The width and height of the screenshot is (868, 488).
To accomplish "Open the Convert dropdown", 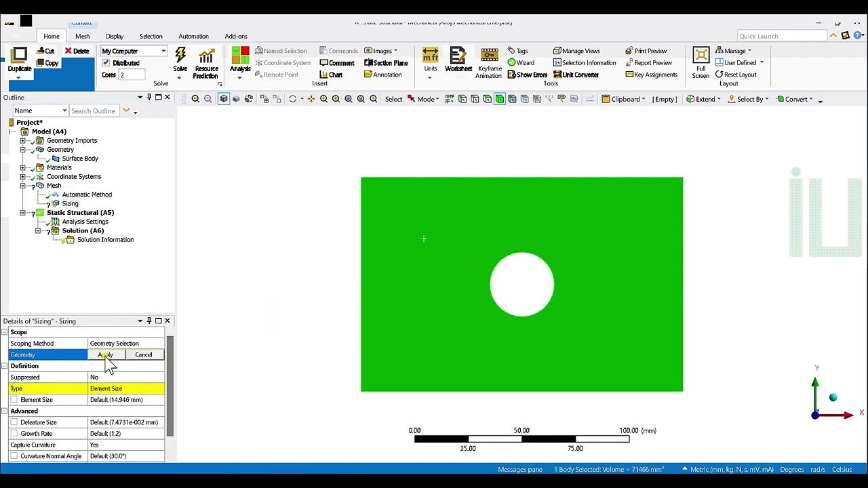I will tap(794, 99).
